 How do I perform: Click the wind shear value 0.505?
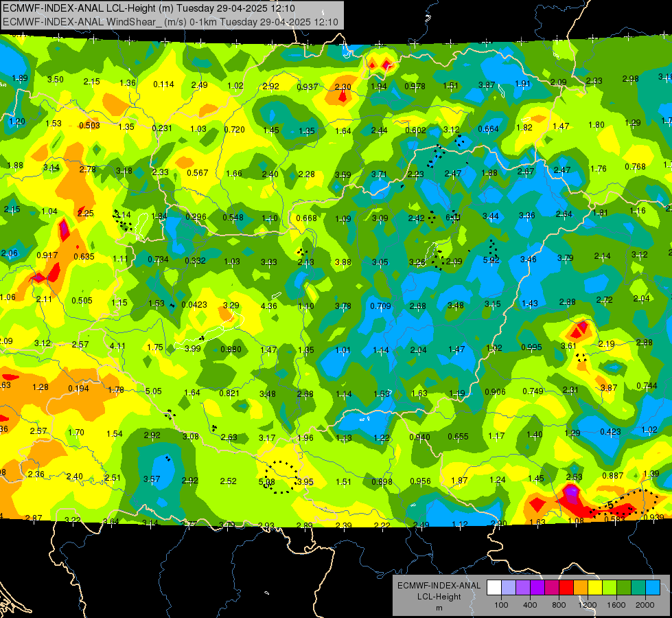pyautogui.click(x=82, y=300)
